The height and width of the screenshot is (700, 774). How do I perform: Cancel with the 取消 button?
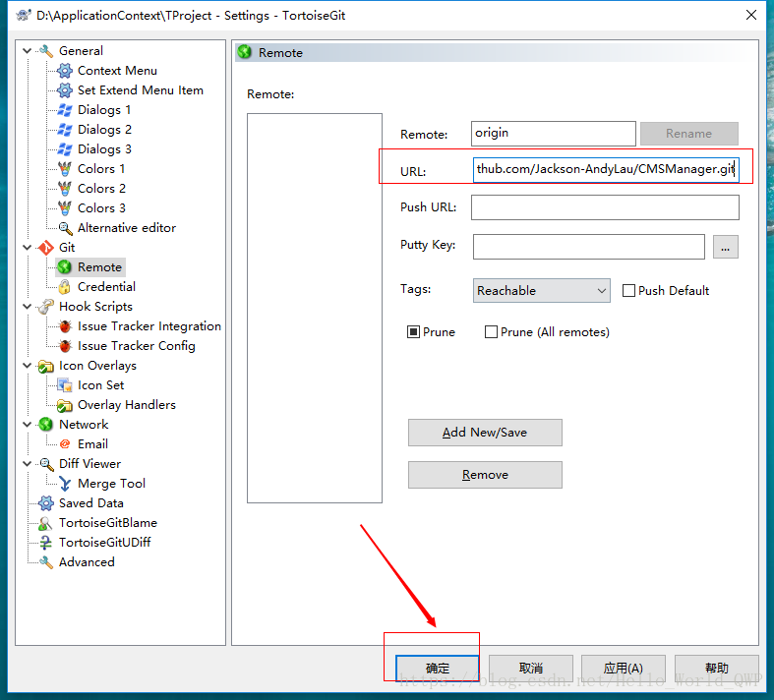coord(531,668)
